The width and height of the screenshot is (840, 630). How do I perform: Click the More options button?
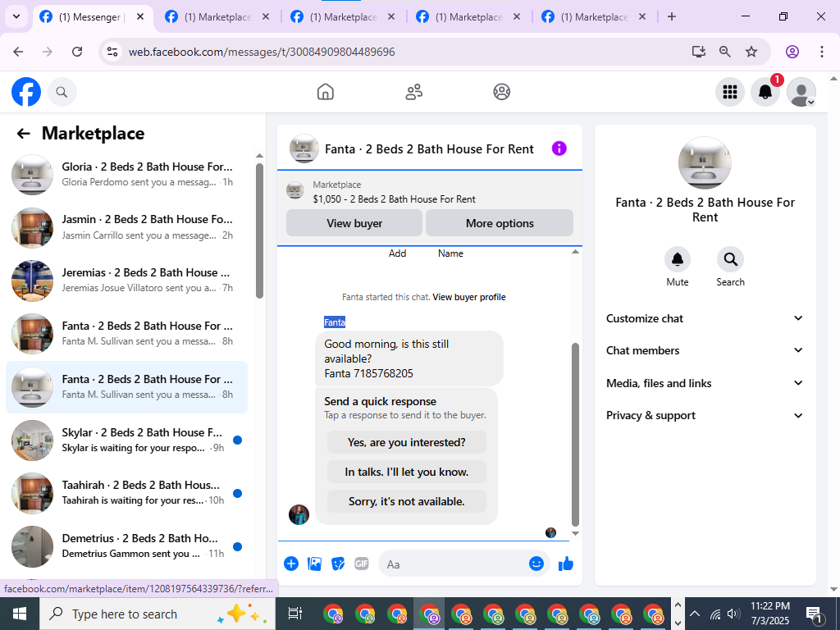tap(500, 223)
